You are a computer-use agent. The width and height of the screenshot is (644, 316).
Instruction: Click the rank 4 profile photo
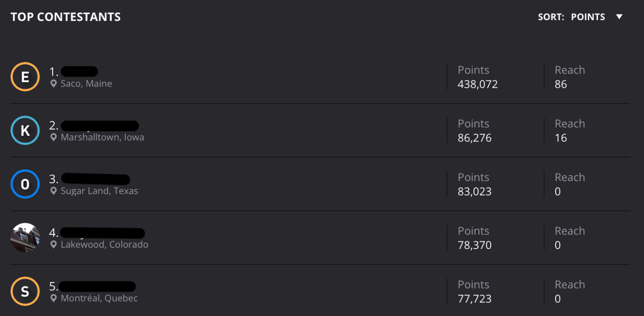[25, 238]
